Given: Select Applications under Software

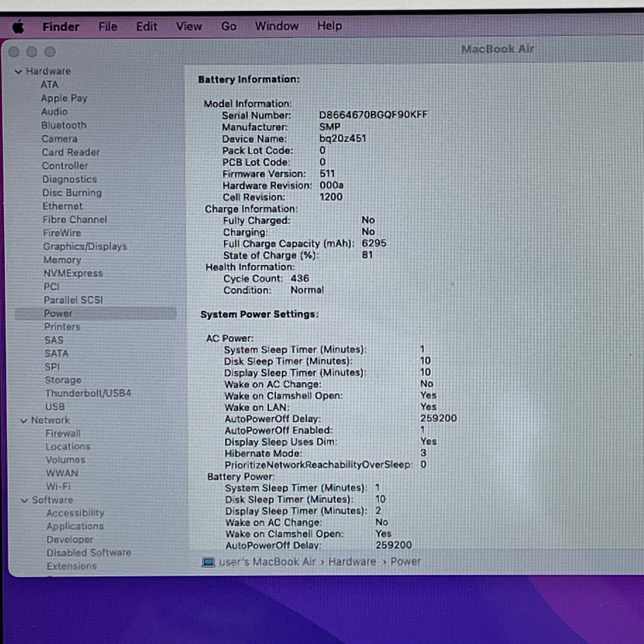Looking at the screenshot, I should [x=75, y=526].
